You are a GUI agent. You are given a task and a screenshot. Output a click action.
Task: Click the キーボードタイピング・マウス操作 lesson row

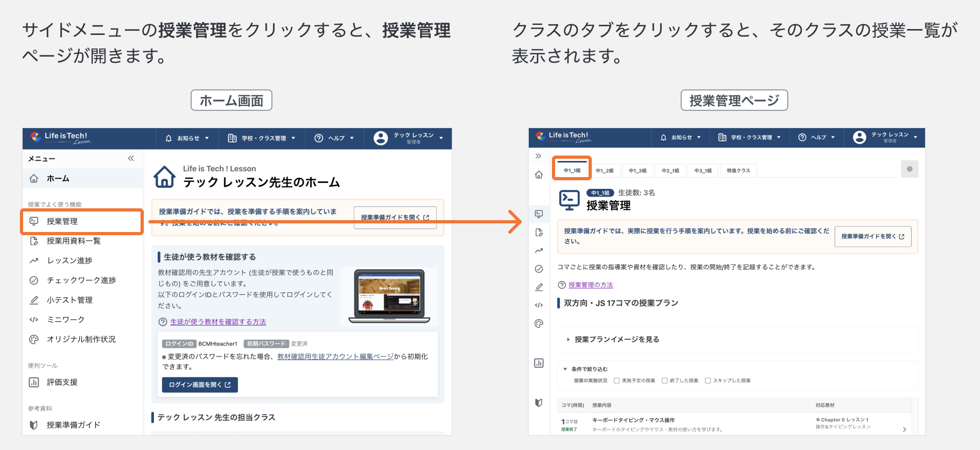click(x=736, y=424)
